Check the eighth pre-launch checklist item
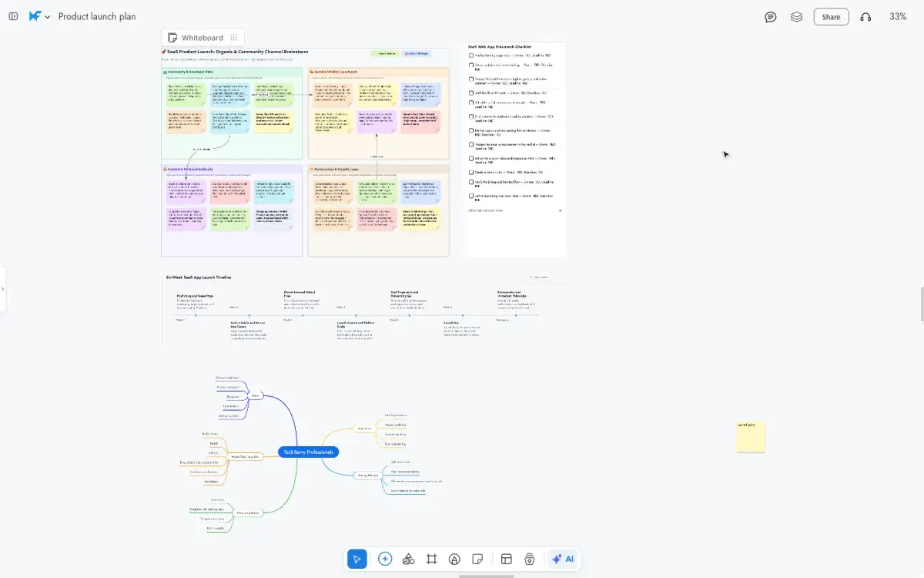The height and width of the screenshot is (578, 924). tap(471, 144)
